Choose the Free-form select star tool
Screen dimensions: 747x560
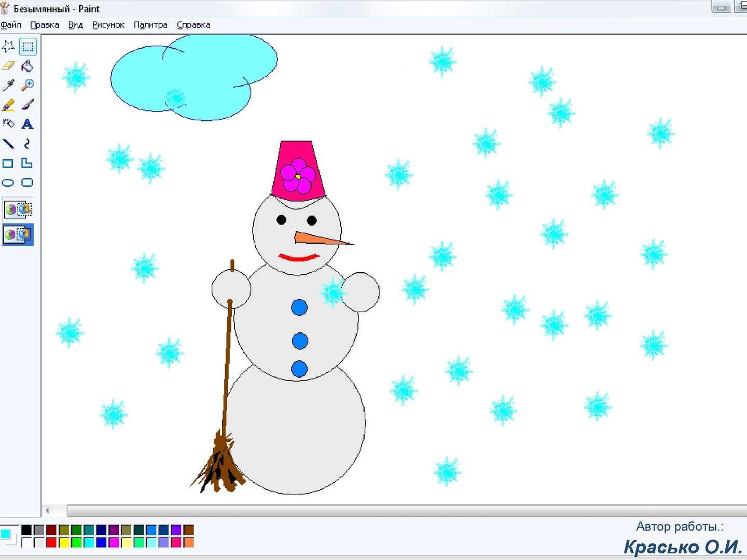[x=8, y=47]
